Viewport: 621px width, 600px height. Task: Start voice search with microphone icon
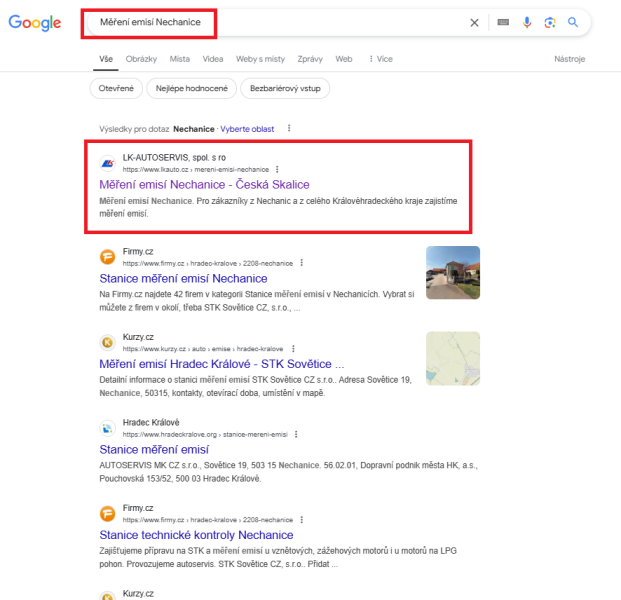tap(527, 23)
